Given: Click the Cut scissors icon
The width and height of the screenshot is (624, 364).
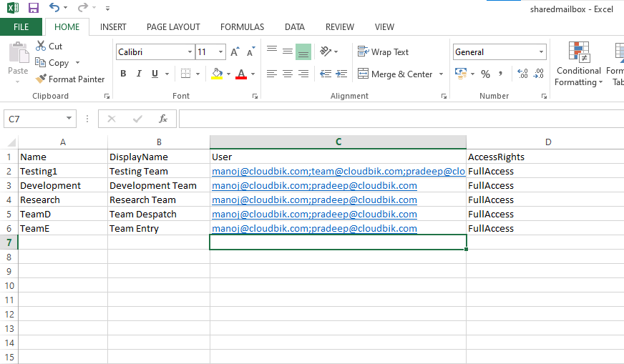Looking at the screenshot, I should 41,46.
